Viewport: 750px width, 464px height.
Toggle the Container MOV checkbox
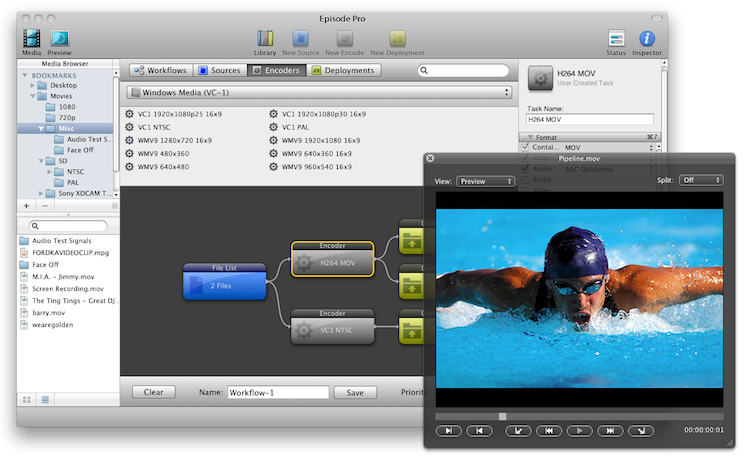(526, 148)
